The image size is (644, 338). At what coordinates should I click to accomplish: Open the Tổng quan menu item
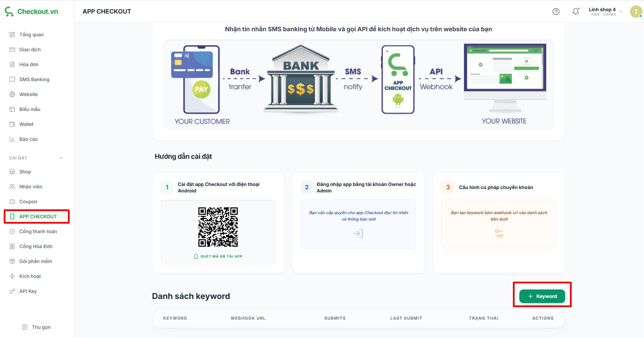[x=31, y=35]
